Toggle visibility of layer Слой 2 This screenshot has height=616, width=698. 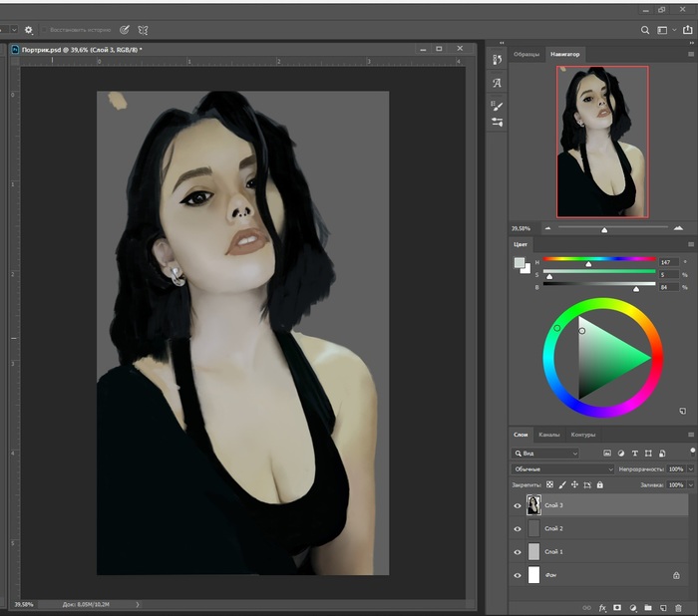pos(517,529)
